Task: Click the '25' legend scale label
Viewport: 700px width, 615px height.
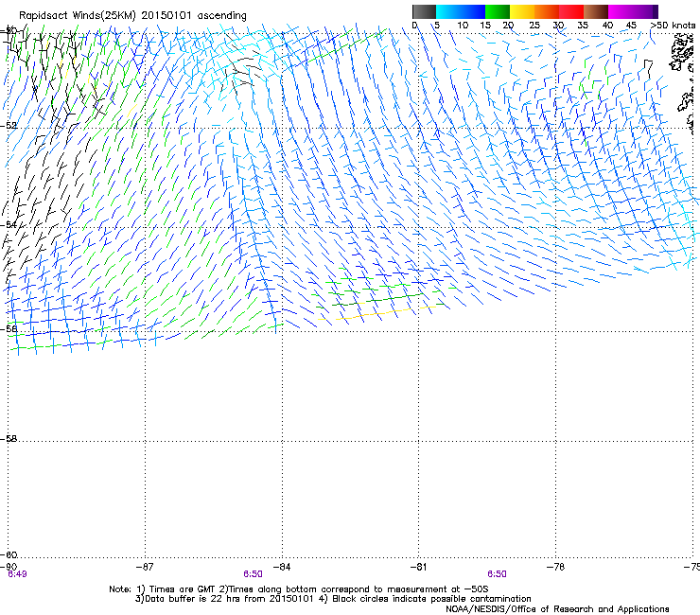Action: [534, 25]
